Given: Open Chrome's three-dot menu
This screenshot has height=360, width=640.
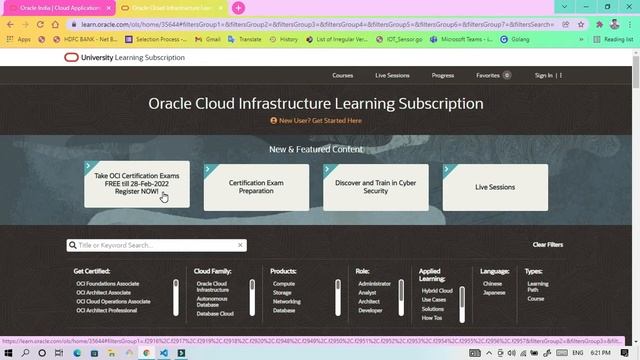Looking at the screenshot, I should pos(630,24).
